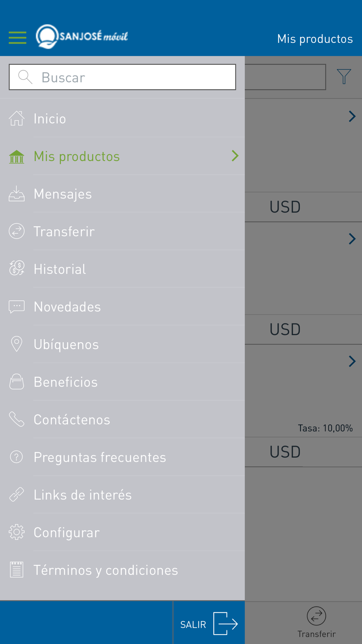Expand the first product row chevron
This screenshot has height=644, width=362.
[352, 116]
